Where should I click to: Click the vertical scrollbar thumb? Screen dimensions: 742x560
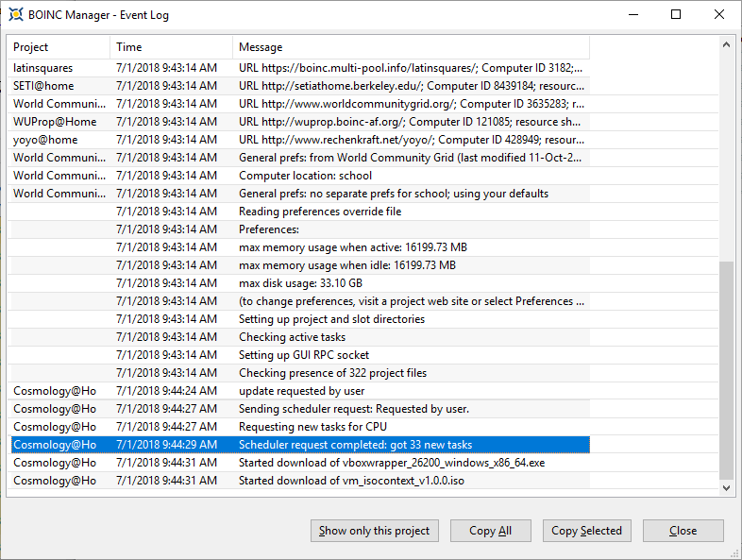(x=726, y=368)
